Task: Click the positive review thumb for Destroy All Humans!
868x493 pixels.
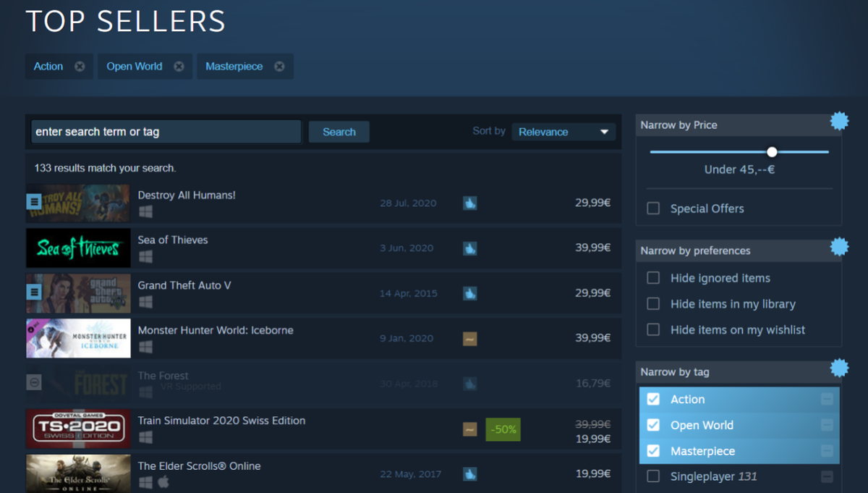Action: (469, 203)
